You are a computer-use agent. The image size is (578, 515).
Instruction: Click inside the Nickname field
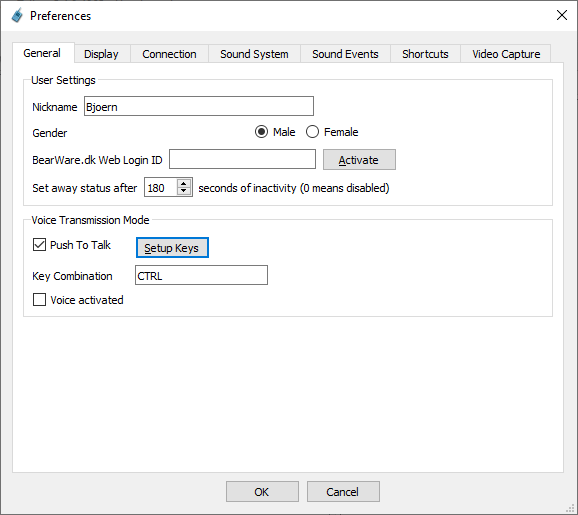pos(199,106)
